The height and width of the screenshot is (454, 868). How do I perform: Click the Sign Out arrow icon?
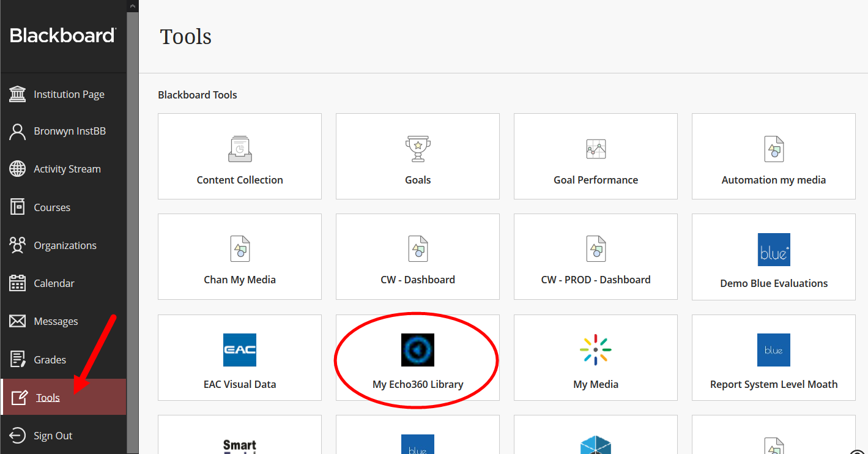pos(18,436)
